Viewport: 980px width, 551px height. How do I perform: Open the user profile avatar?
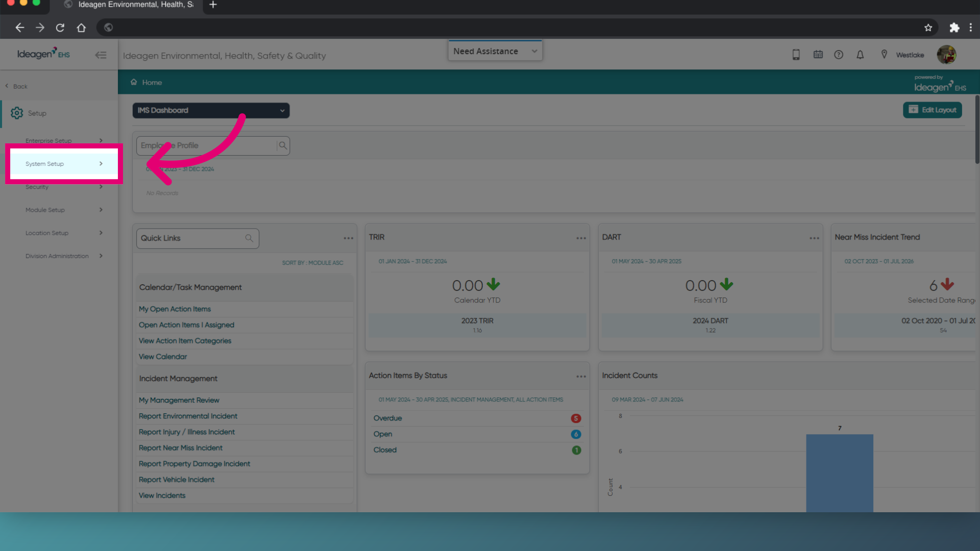[946, 55]
